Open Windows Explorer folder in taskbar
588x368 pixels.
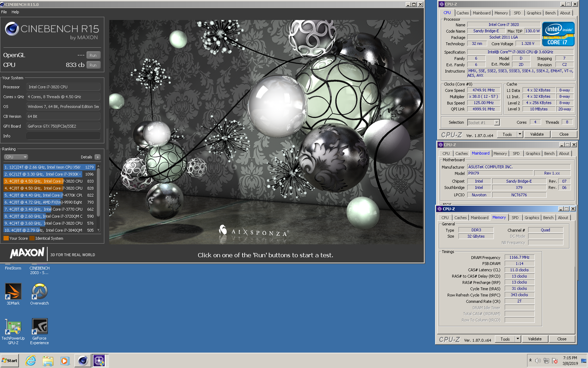pos(48,361)
